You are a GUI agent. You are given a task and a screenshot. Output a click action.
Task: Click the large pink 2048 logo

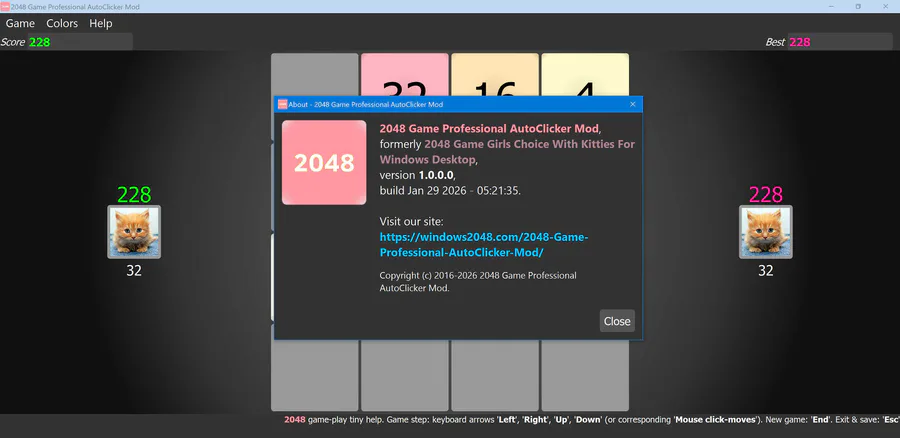click(324, 162)
